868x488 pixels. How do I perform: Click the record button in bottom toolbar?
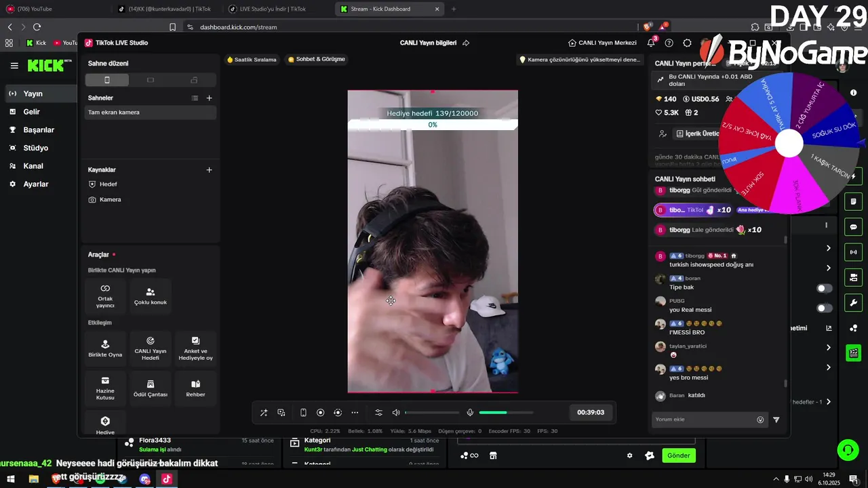pos(321,413)
